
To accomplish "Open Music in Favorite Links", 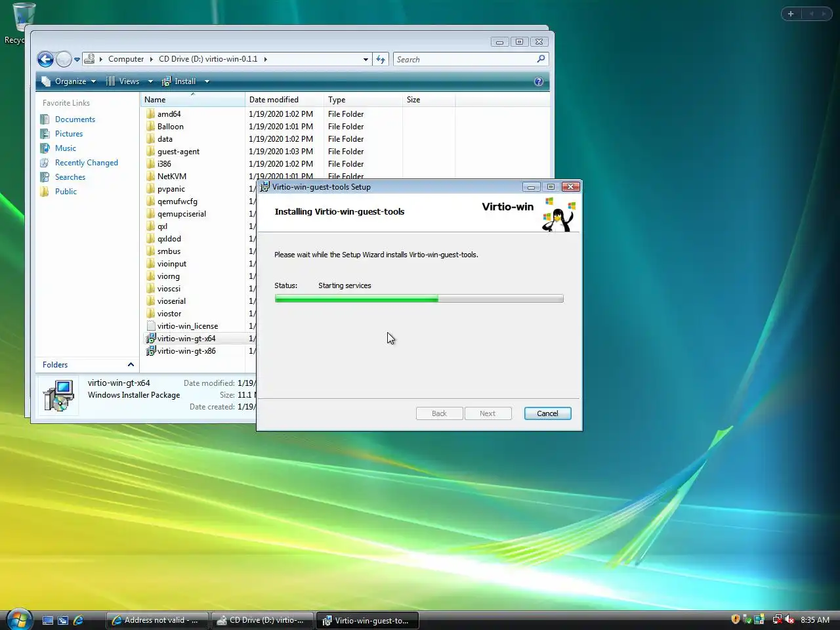I will click(66, 148).
